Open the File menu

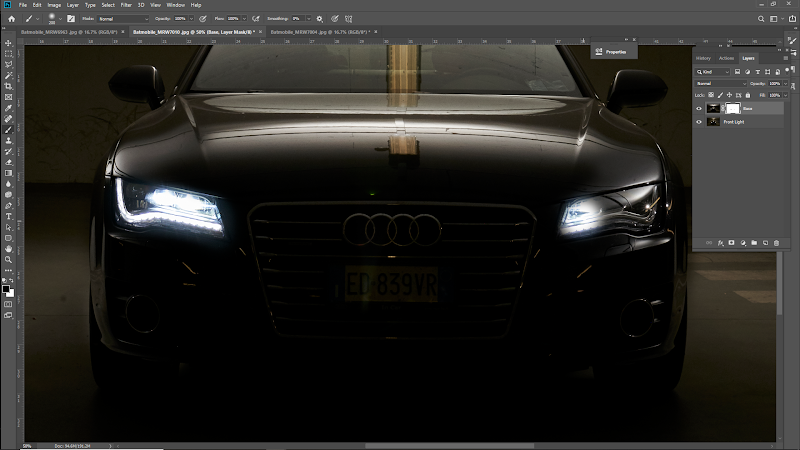coord(23,5)
